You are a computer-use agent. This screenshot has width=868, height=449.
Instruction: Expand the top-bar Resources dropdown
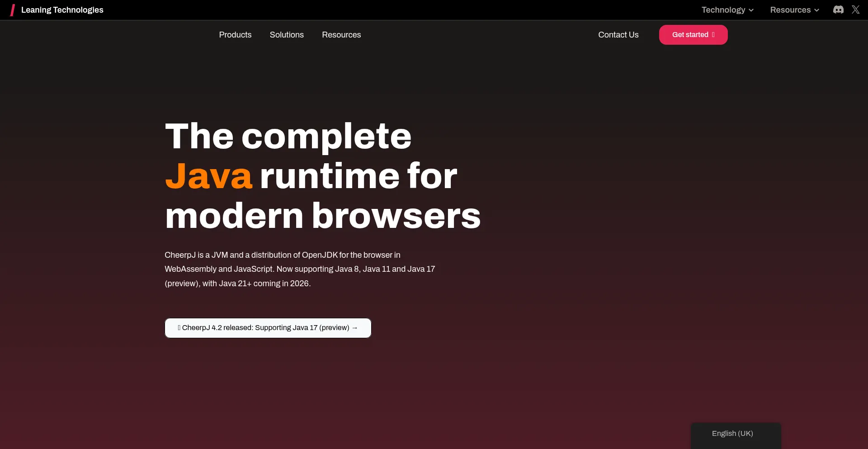click(790, 10)
